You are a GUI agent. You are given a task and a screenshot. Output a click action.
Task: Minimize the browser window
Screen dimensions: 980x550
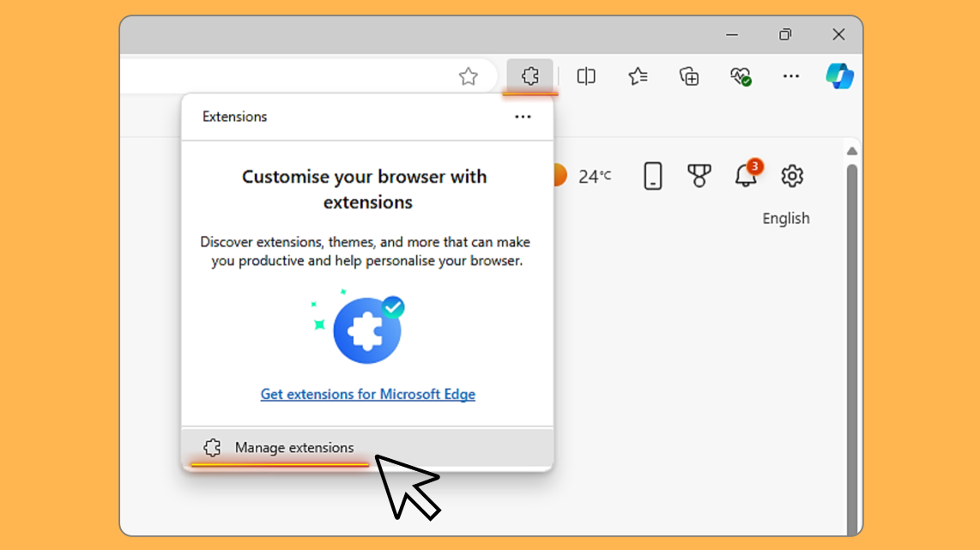732,35
